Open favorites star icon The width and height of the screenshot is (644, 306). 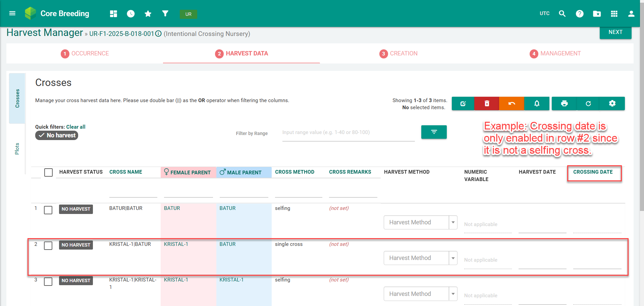tap(148, 14)
